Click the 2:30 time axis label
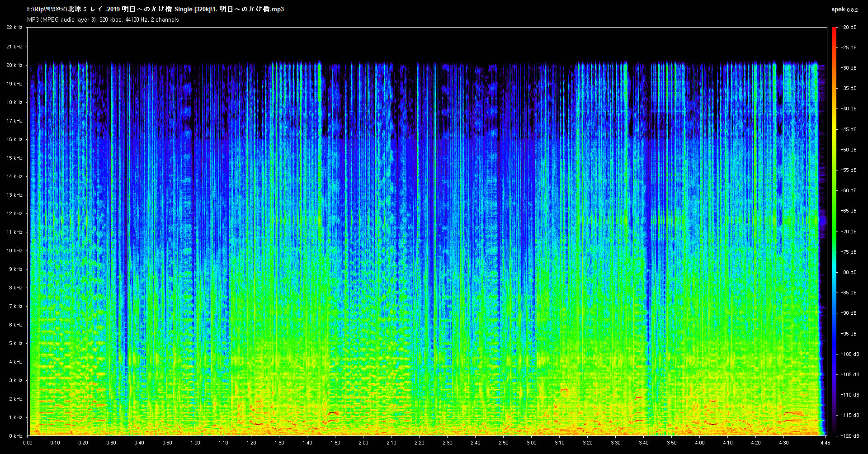Viewport: 868px width, 454px height. coord(448,443)
